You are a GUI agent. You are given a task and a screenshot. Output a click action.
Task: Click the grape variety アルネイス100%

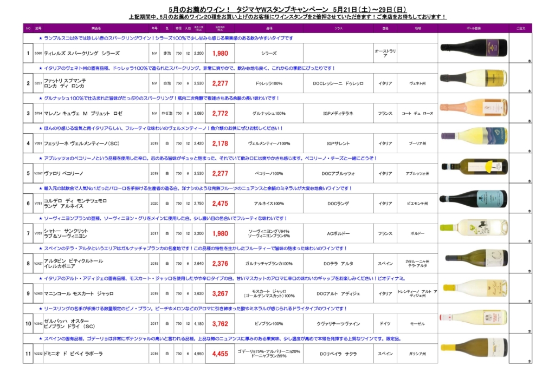[x=269, y=204]
